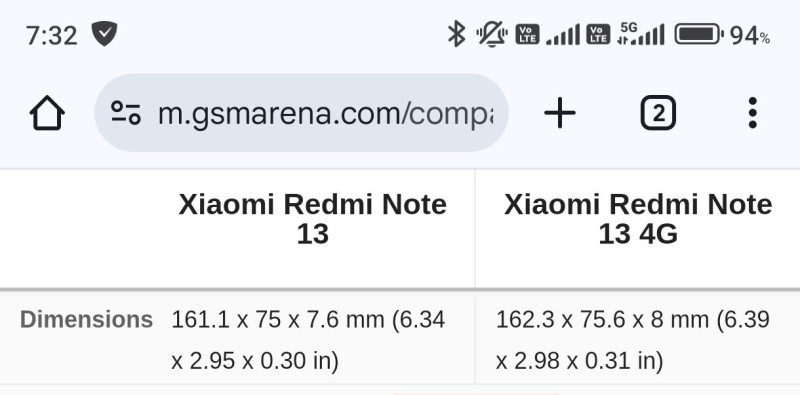Open Xiaomi Redmi Note 13 heading link
This screenshot has height=395, width=800.
[313, 219]
